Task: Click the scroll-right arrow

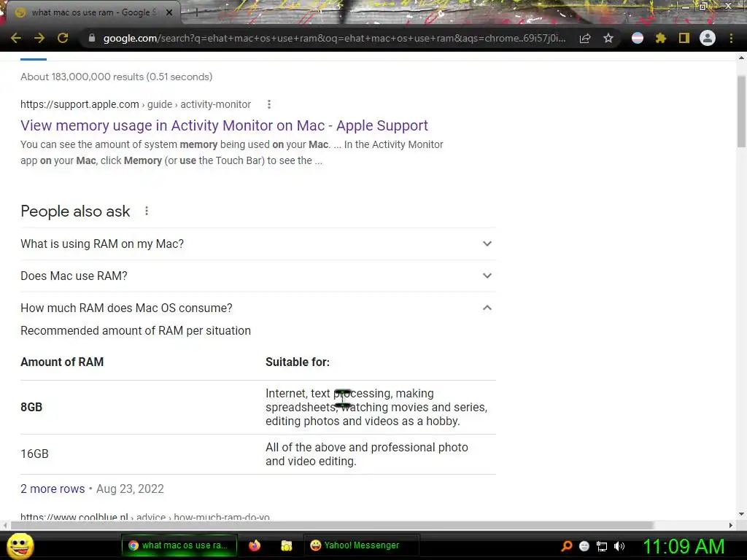Action: click(731, 525)
